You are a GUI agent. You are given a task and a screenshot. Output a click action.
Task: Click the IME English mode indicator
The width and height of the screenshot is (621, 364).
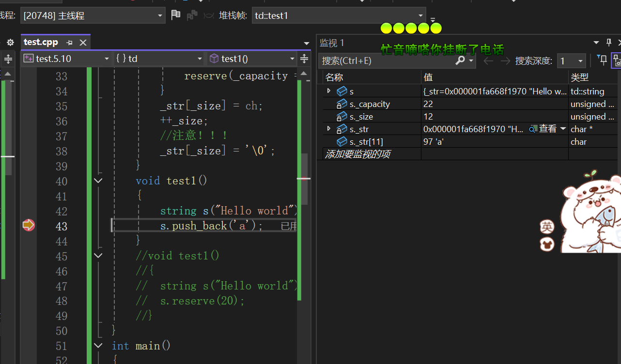pos(547,227)
